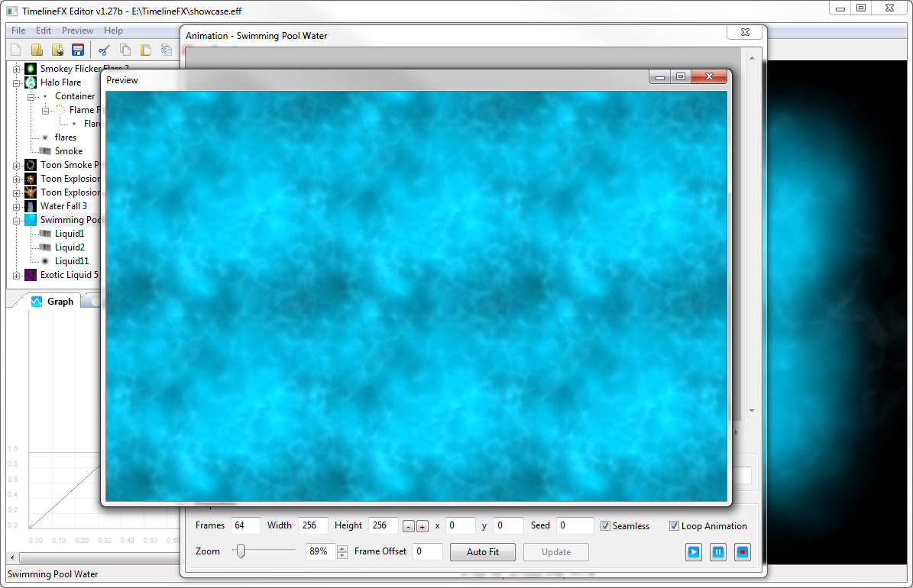Select the Smokey Flicker Flare 2 effect icon

(30, 68)
